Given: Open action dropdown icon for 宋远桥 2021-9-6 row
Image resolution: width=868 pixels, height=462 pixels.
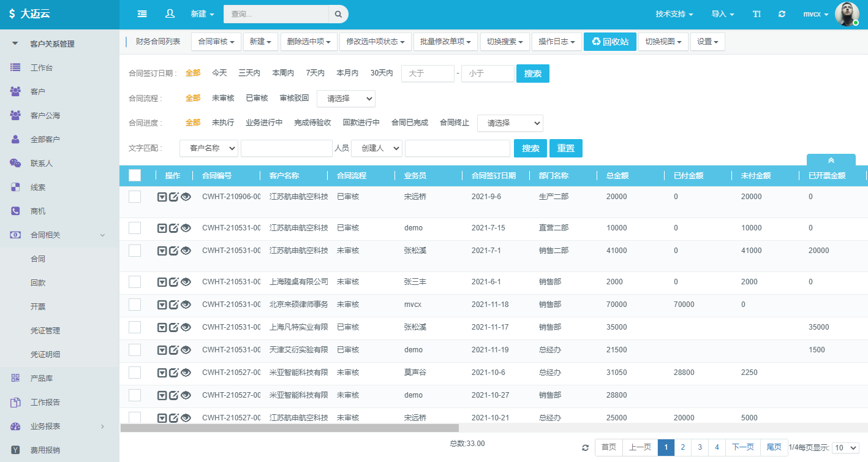Looking at the screenshot, I should pos(162,197).
